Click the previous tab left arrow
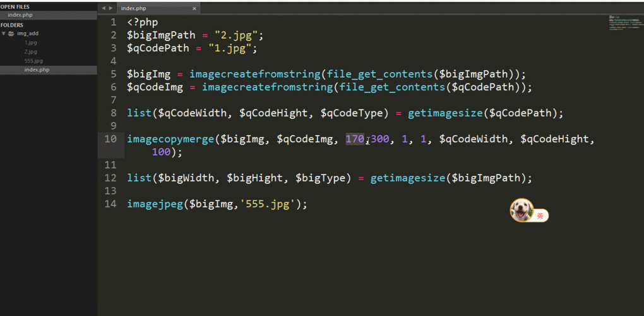The width and height of the screenshot is (644, 316). tap(104, 8)
